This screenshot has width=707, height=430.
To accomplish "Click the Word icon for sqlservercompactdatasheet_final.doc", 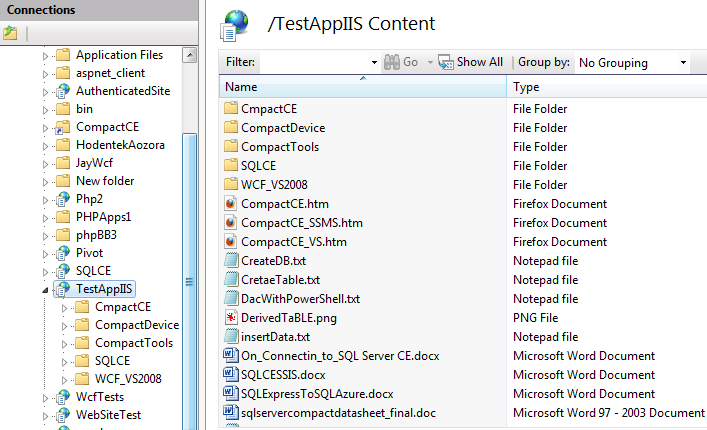I will coord(231,412).
